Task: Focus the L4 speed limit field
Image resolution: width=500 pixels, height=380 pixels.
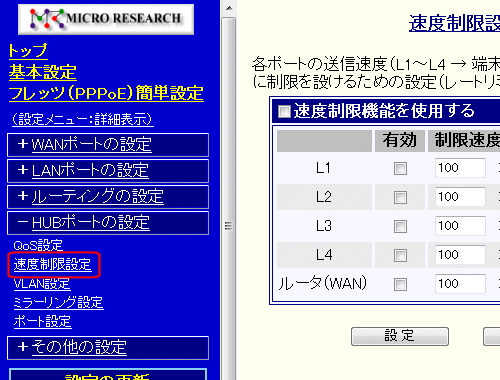Action: (x=460, y=255)
